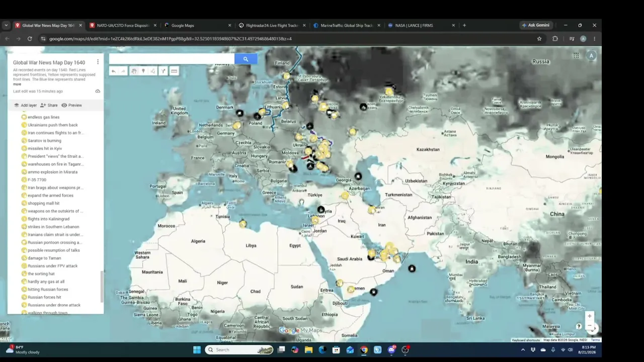Click the Windows taskbar Search box
644x362 pixels.
(239, 350)
